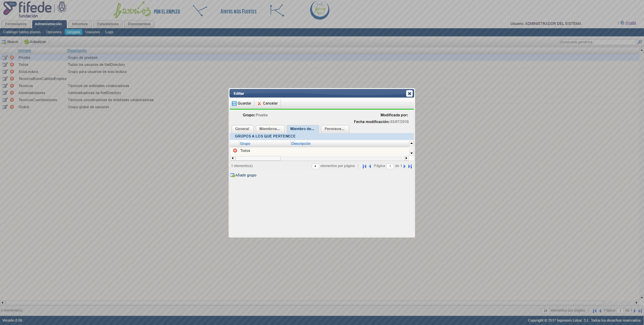
Task: Click the bottom elements-per-page field
Action: (545, 311)
